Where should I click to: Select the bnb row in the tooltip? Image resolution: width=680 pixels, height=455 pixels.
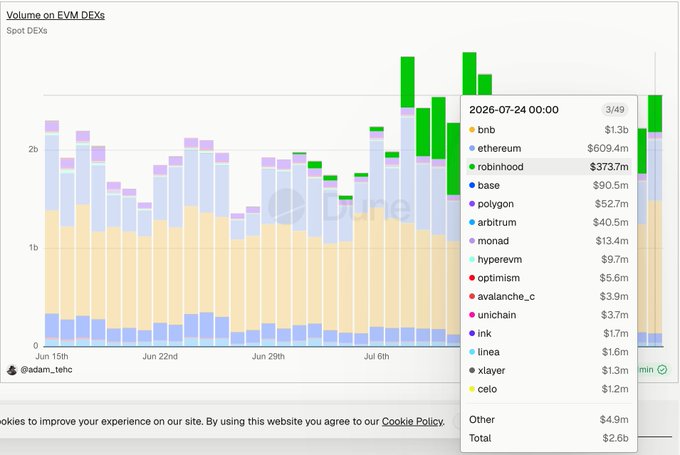[x=549, y=130]
